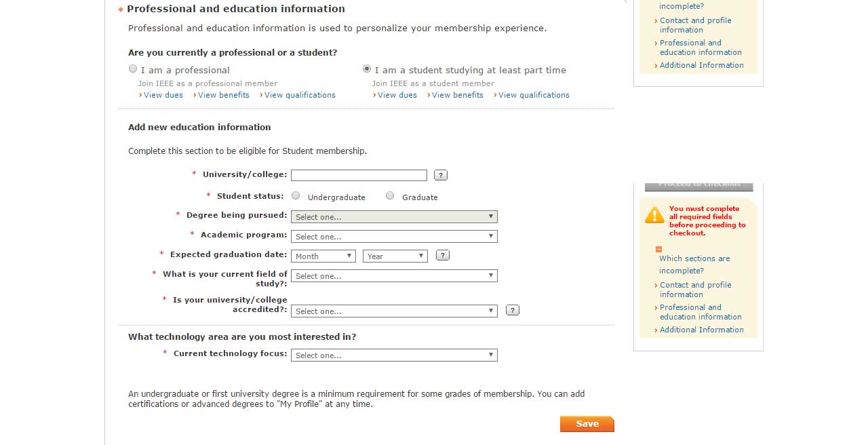Focus the University/college text field
The image size is (868, 445).
(x=359, y=175)
